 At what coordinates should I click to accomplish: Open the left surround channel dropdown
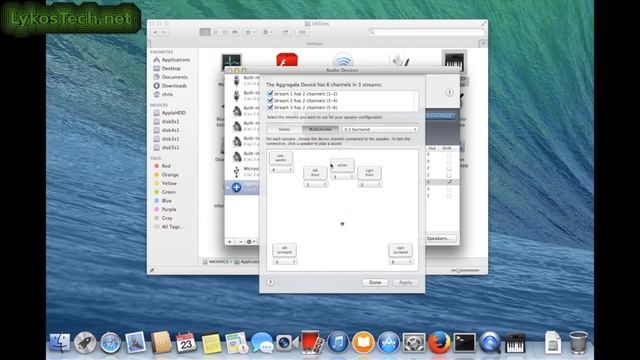click(284, 262)
